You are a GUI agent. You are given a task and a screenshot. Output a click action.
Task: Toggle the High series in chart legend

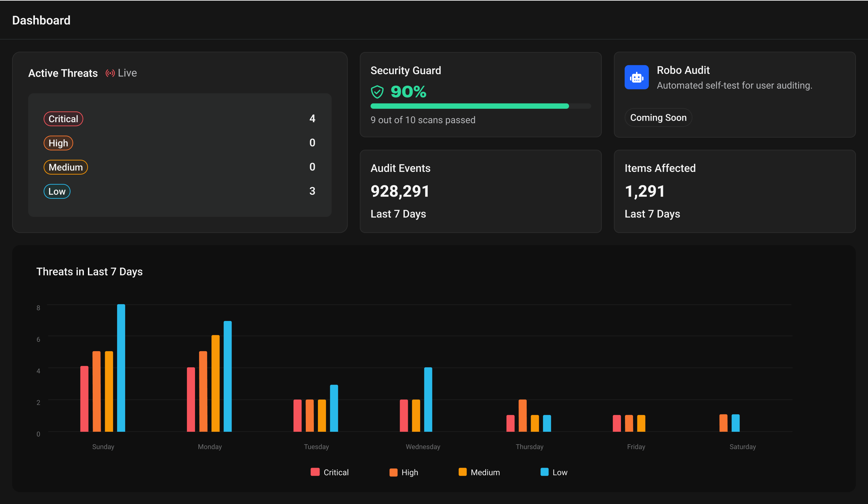[x=403, y=472]
